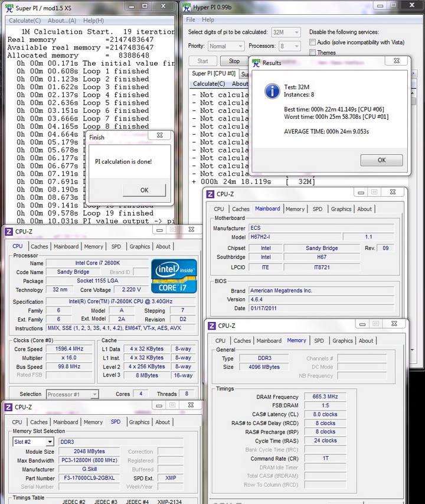Click the Hyper PI title bar icon
425x504 pixels.
[187, 7]
